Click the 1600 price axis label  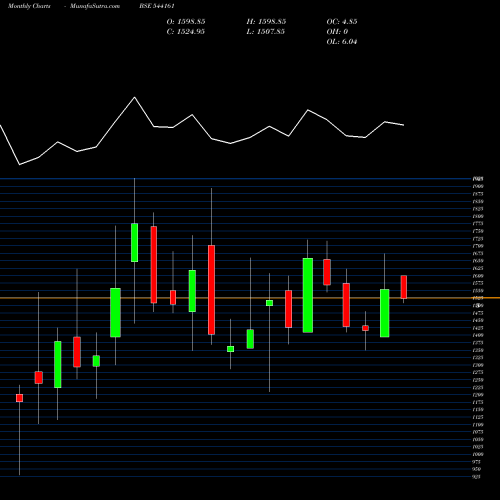[478, 276]
